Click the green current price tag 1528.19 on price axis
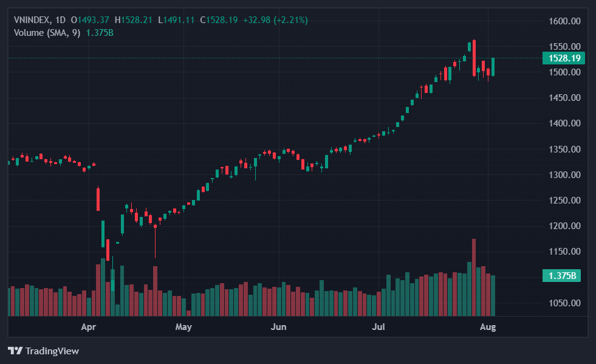 click(564, 58)
